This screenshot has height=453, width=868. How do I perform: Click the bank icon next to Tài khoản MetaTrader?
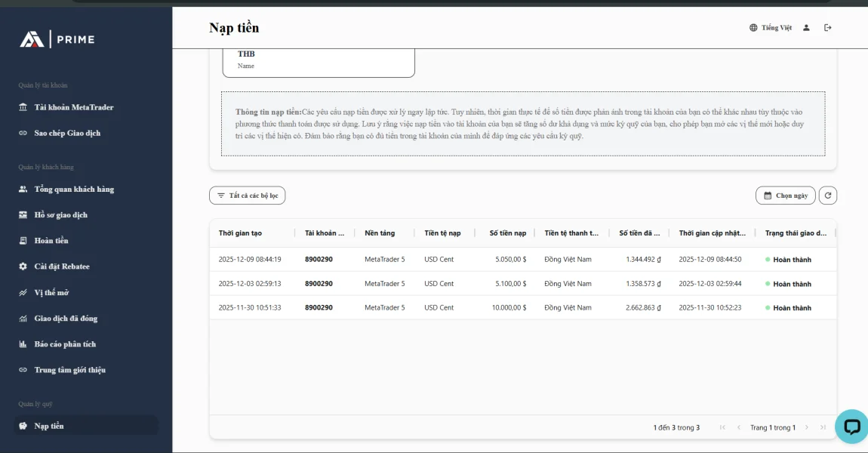(23, 107)
